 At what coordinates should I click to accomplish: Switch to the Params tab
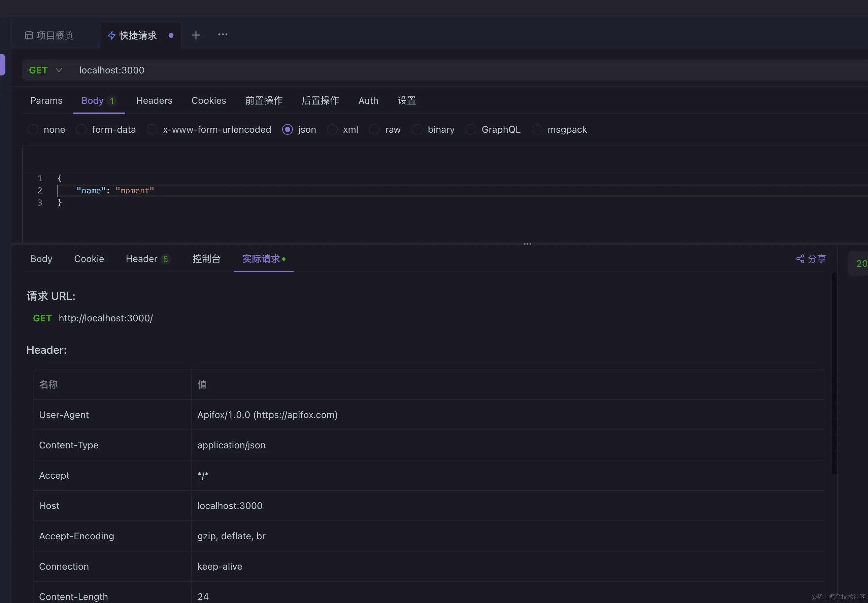click(x=46, y=100)
